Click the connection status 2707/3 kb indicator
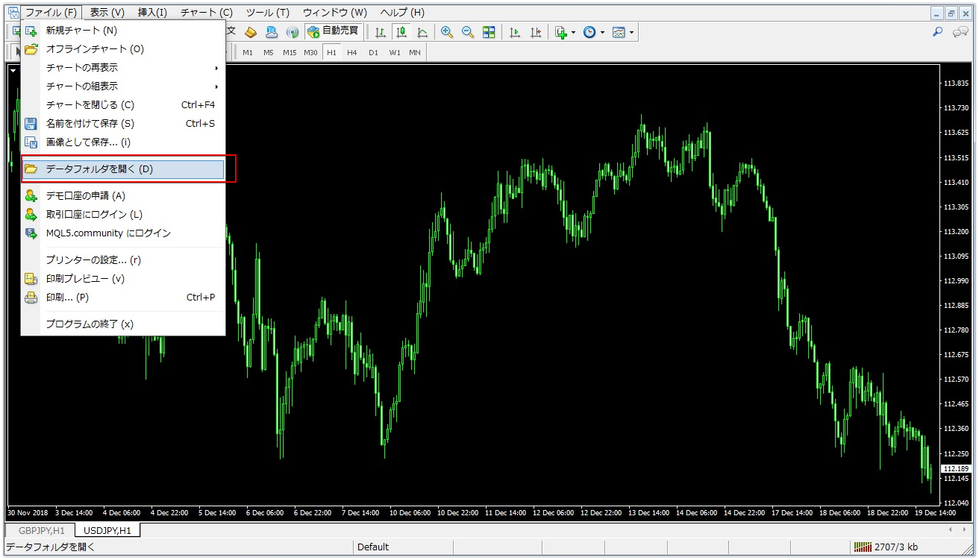979x560 pixels. coord(886,547)
